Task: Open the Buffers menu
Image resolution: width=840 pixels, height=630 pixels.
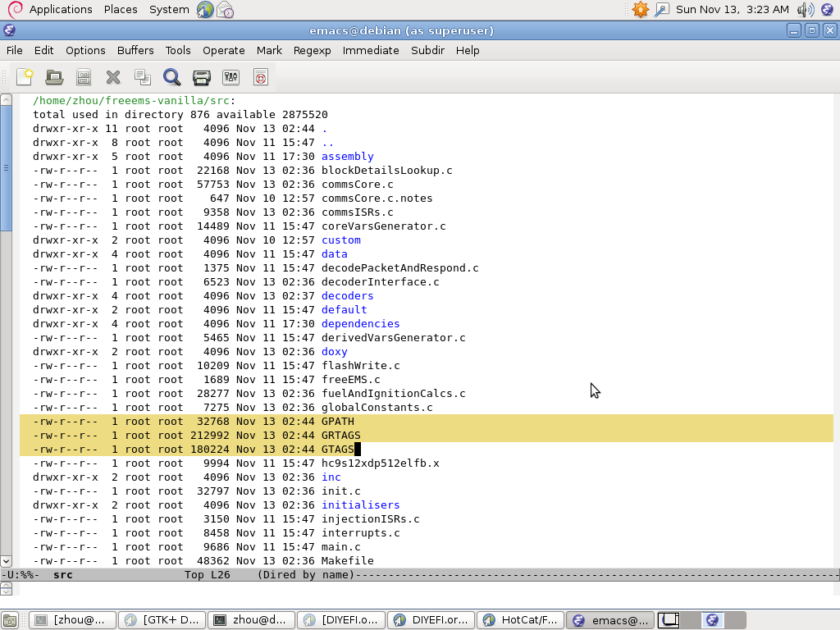Action: tap(135, 50)
